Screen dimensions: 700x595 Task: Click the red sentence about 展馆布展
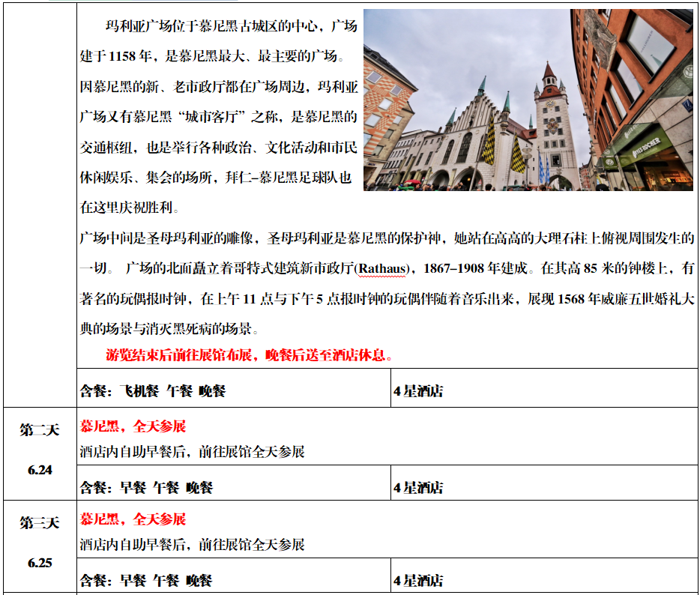click(250, 355)
